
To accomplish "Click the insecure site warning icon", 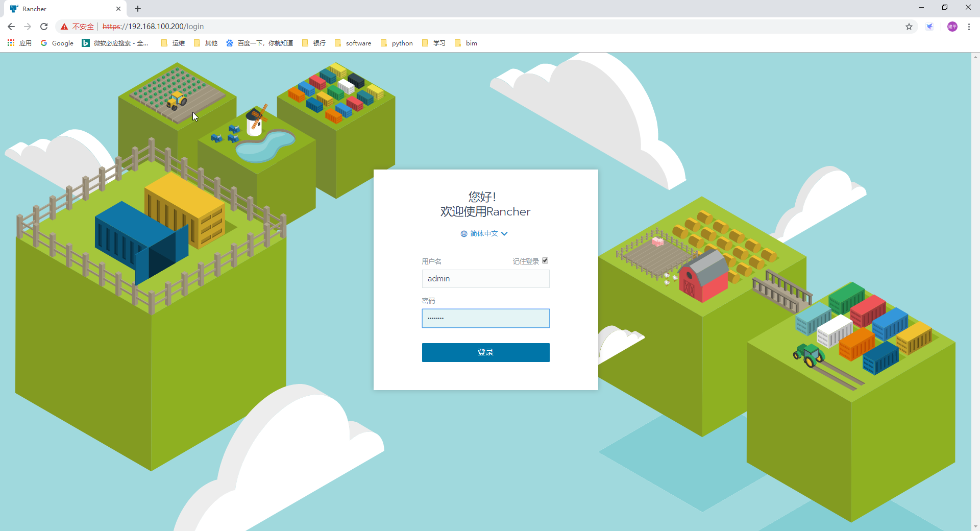I will tap(64, 27).
